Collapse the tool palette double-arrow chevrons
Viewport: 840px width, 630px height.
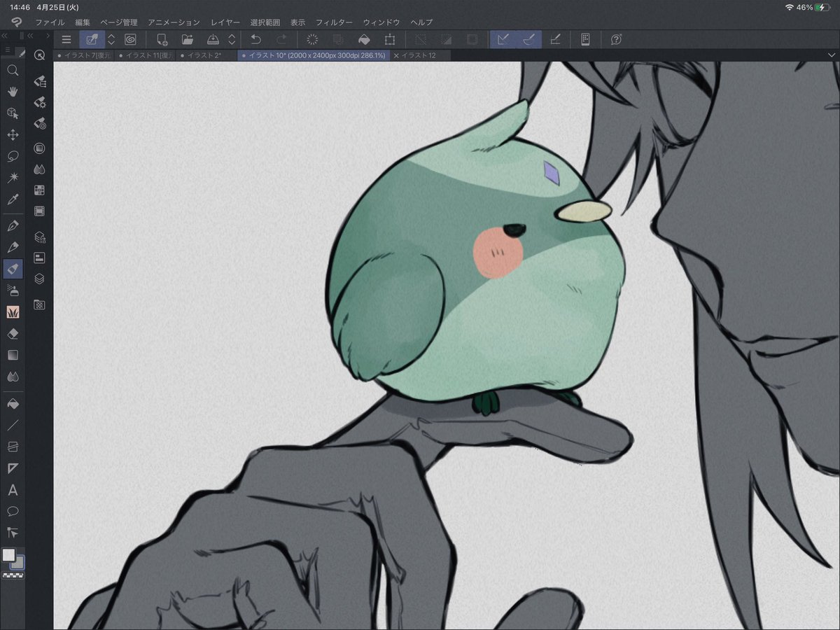pyautogui.click(x=5, y=35)
